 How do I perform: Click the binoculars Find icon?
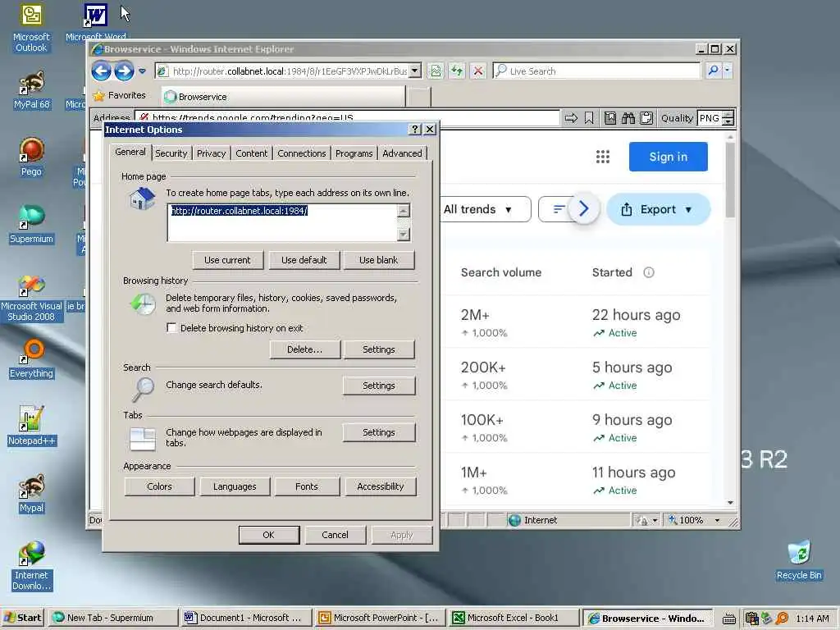point(628,118)
